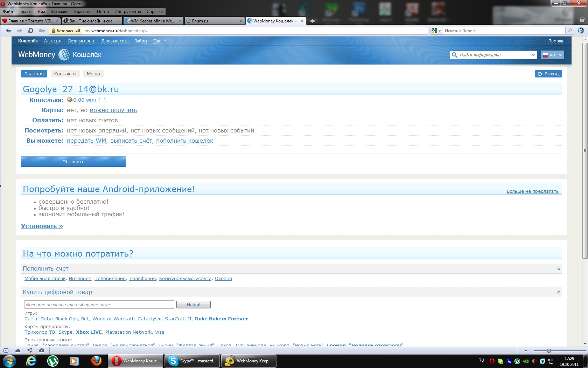This screenshot has width=588, height=368.
Task: Toggle the Opera panels icon in status bar
Action: pos(6,350)
